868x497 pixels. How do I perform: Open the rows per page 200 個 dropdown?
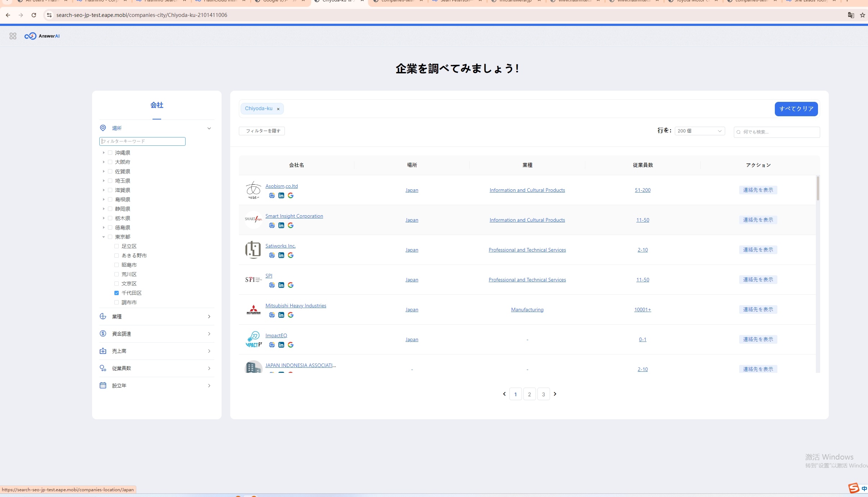click(x=700, y=131)
